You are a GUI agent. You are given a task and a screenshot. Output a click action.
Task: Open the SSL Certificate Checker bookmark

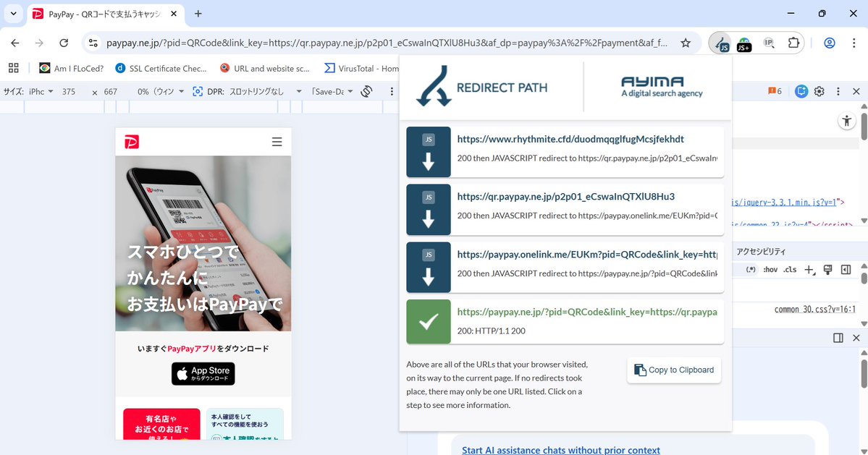[x=161, y=68]
